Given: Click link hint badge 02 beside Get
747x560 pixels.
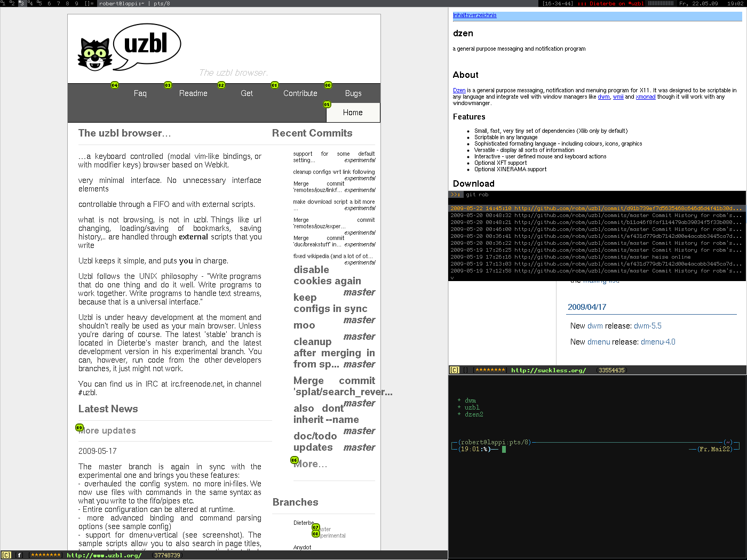Looking at the screenshot, I should point(221,85).
